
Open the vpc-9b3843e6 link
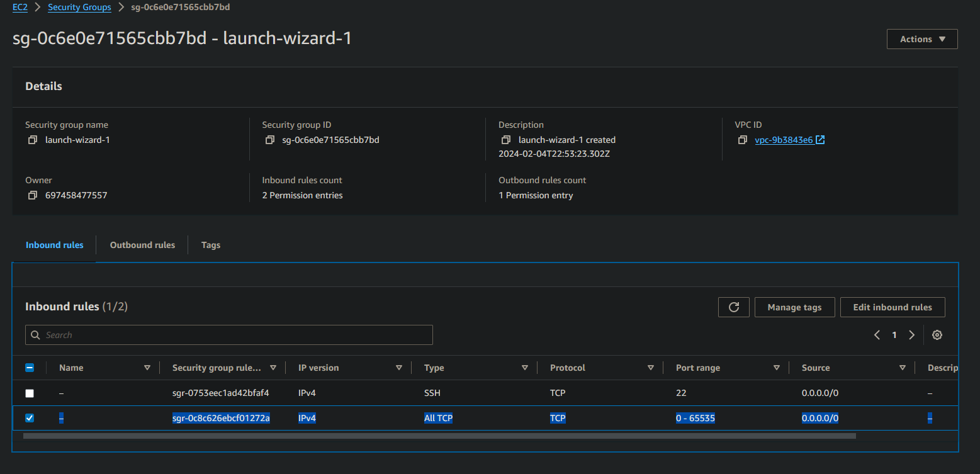coord(783,140)
